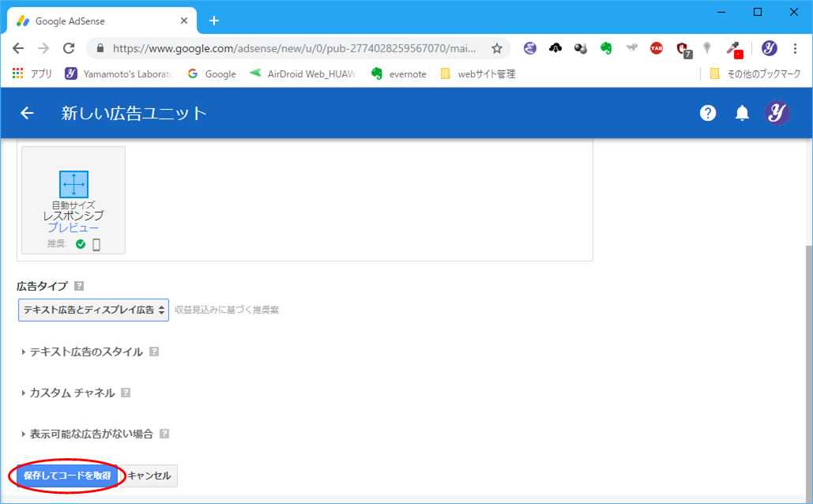Open the evernote bookmark
813x504 pixels.
pos(399,73)
